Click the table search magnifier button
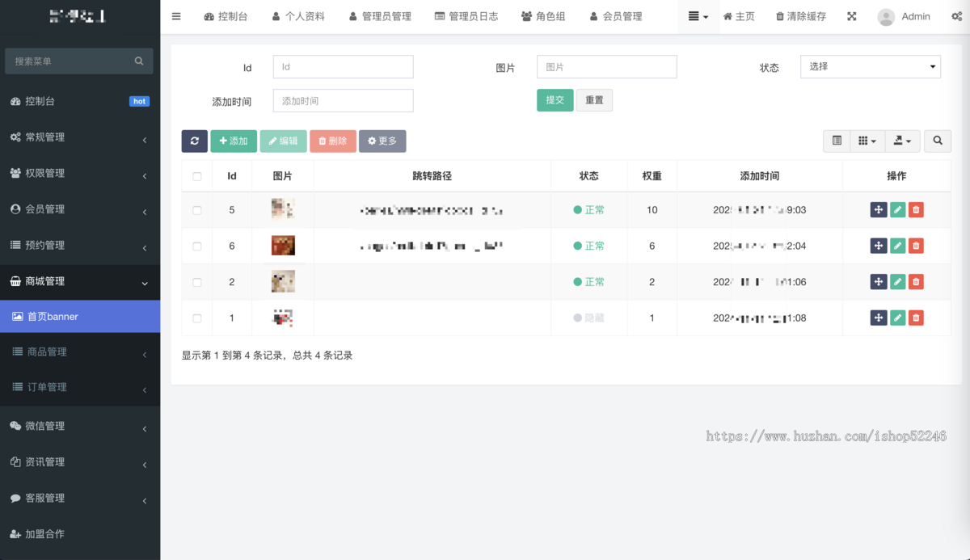 [x=938, y=141]
